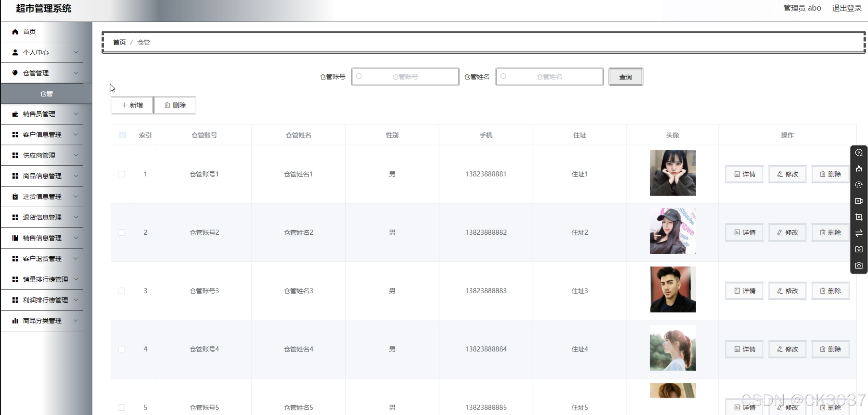Expand the 供应商管理 menu chevron

(76, 155)
